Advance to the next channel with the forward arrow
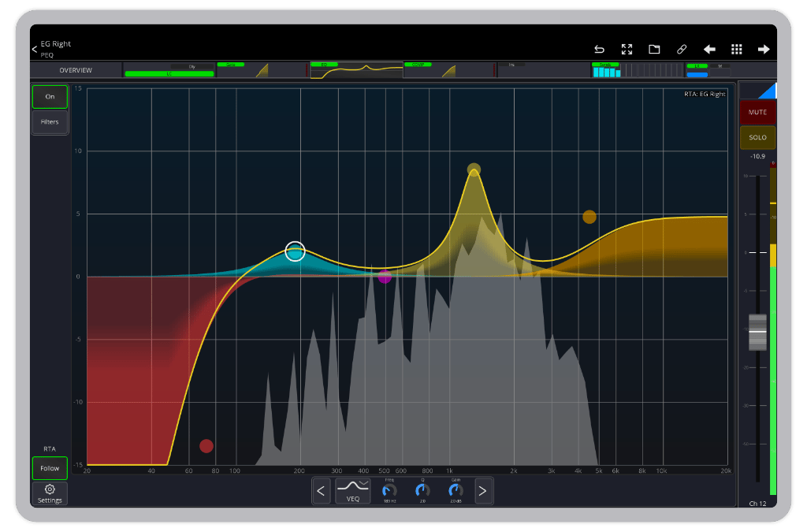The image size is (807, 532). 764,49
